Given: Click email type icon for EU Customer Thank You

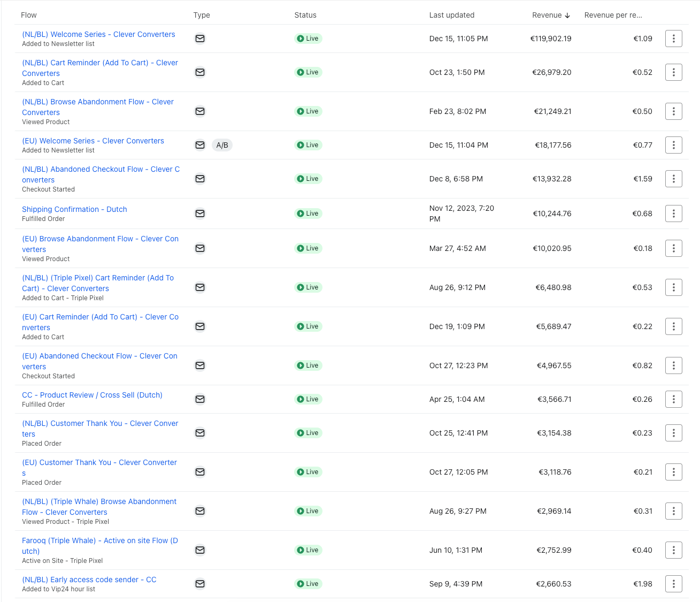Looking at the screenshot, I should tap(200, 472).
